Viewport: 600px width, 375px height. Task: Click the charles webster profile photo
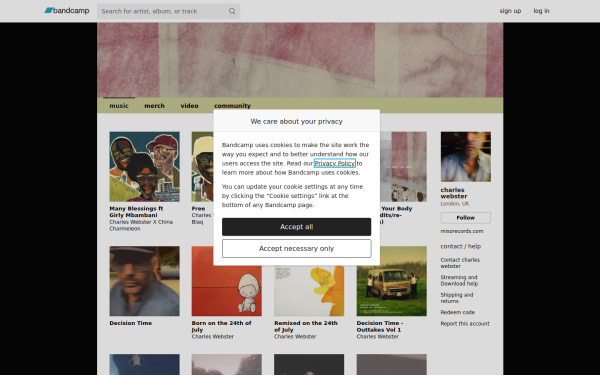pos(466,157)
